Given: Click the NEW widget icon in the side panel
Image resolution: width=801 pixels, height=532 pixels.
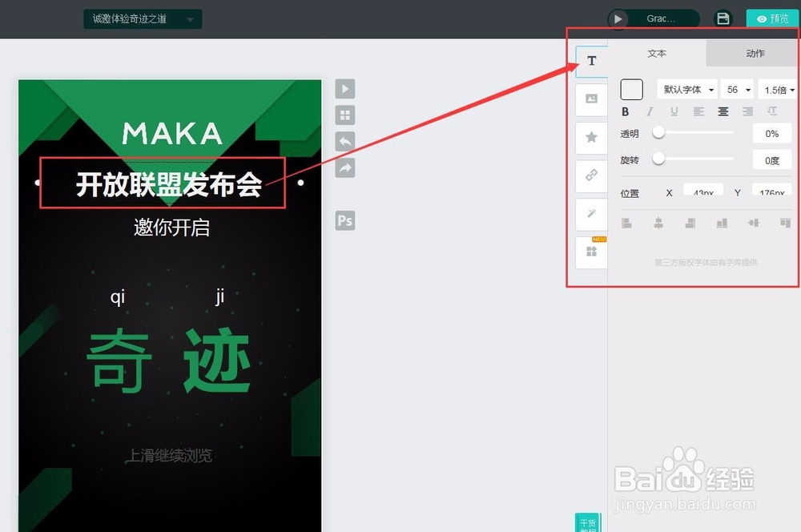Looking at the screenshot, I should tap(591, 250).
